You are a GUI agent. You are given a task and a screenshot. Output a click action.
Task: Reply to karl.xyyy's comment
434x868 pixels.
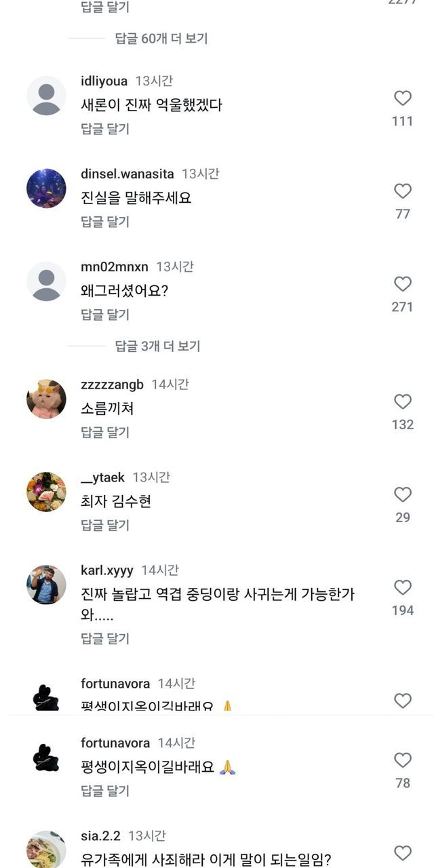[105, 638]
